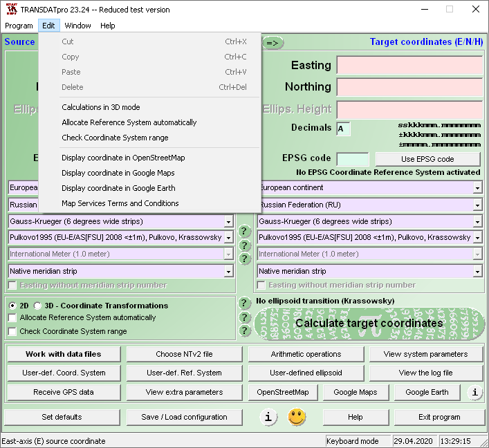Click the help icon next to 2D/3D transformations
Viewport: 489px width, 448px height.
click(x=245, y=303)
